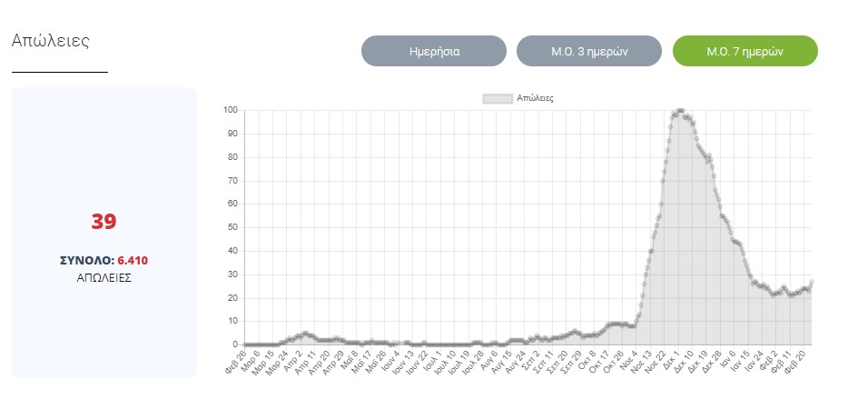Screen dimensions: 868x399
Task: Click the last data point on the chart
Action: click(x=812, y=282)
